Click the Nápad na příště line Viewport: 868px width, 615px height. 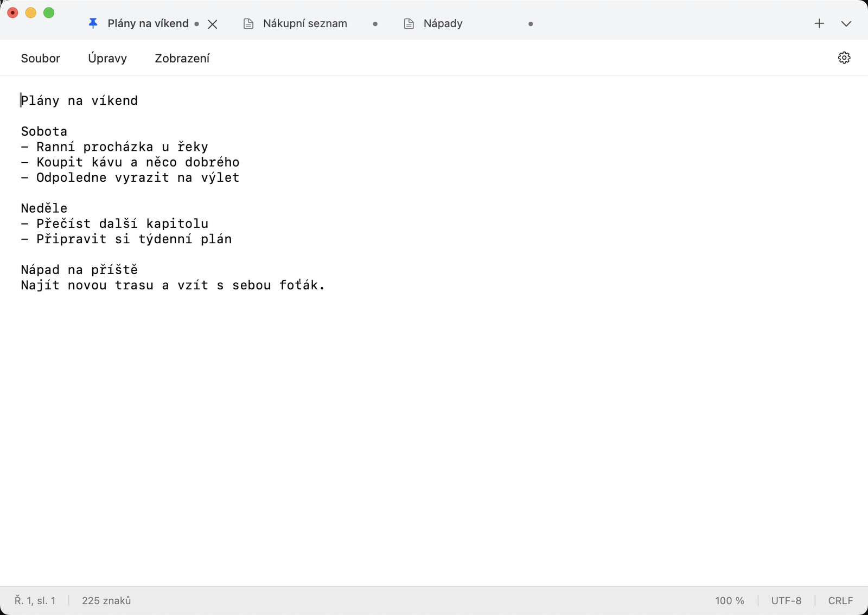(79, 270)
